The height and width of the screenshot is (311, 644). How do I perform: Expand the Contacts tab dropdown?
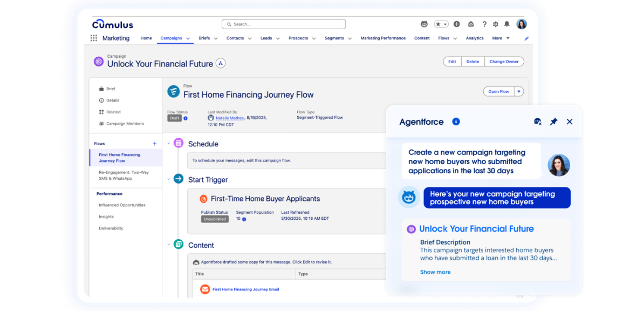click(250, 38)
